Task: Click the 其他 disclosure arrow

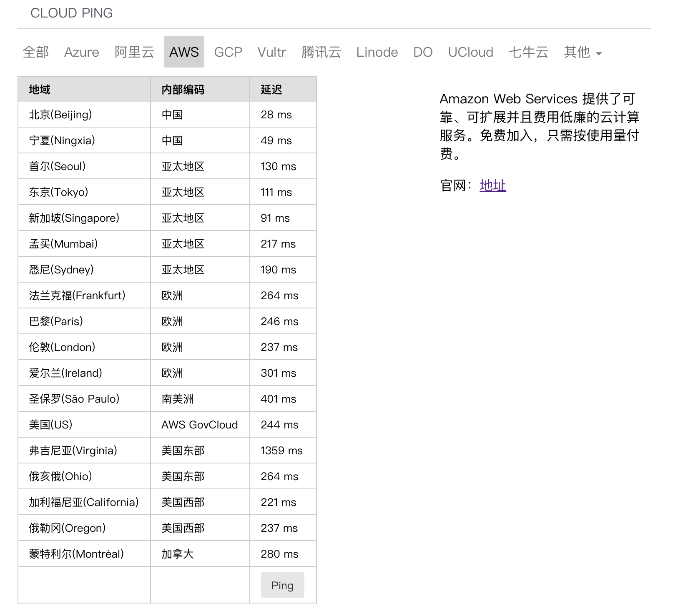Action: point(599,53)
